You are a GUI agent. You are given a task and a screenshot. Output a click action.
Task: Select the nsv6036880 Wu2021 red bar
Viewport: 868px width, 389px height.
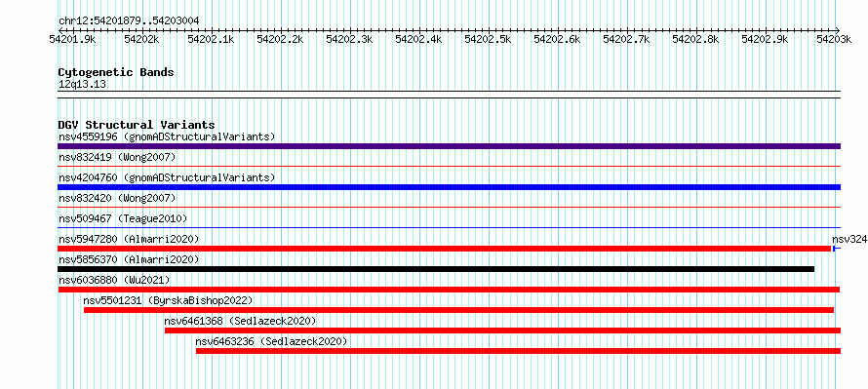pos(449,290)
